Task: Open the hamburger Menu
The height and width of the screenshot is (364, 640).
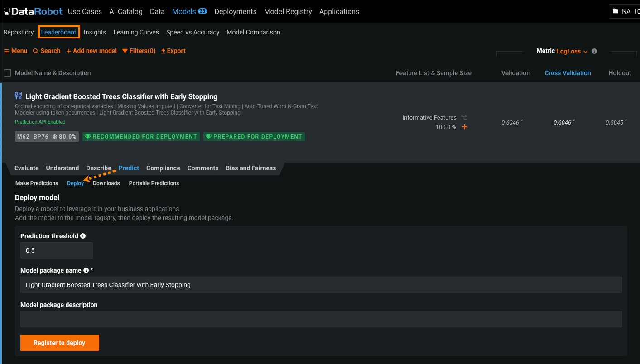Action: [x=16, y=51]
